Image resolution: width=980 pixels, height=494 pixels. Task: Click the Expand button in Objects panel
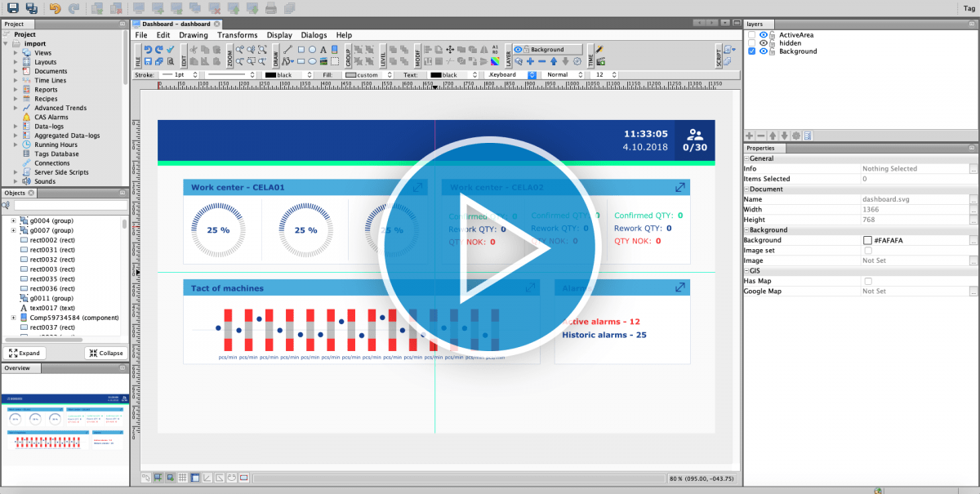pyautogui.click(x=24, y=354)
